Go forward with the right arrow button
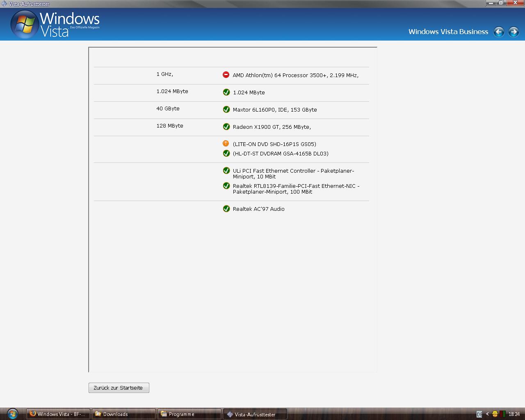 click(x=514, y=32)
